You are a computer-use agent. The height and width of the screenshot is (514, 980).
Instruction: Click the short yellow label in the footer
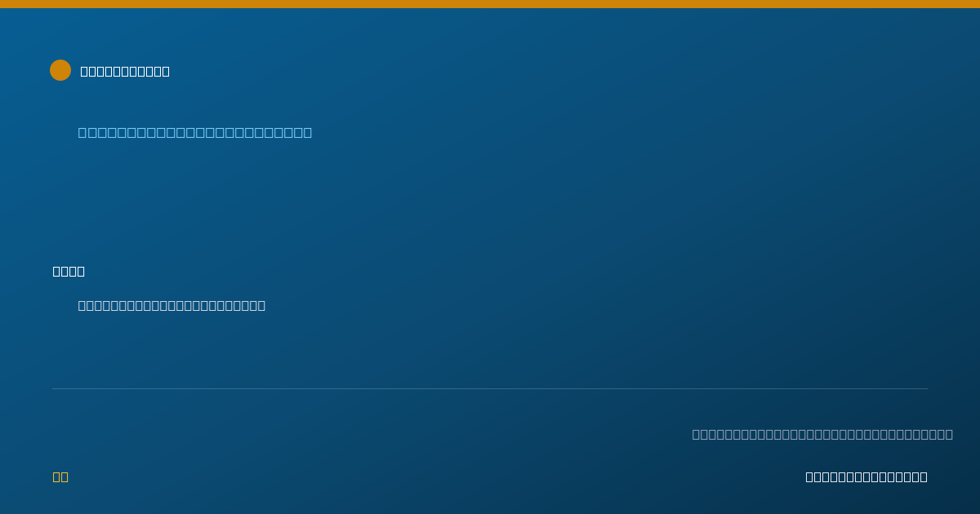(60, 476)
